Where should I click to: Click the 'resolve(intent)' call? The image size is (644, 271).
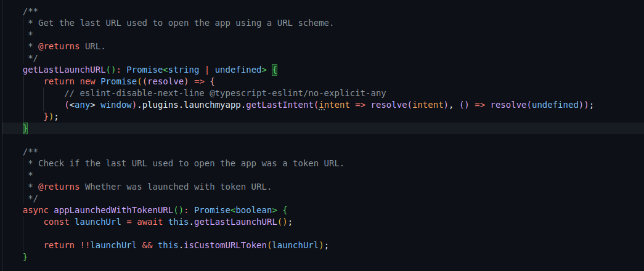pos(409,105)
